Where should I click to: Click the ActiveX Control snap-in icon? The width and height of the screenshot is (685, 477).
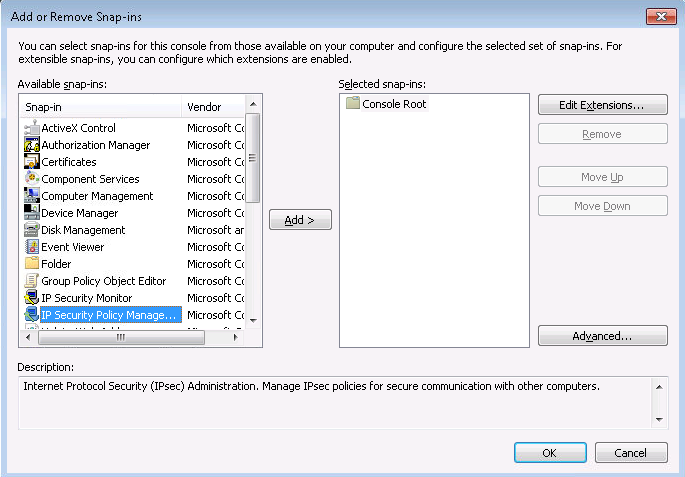pyautogui.click(x=32, y=128)
